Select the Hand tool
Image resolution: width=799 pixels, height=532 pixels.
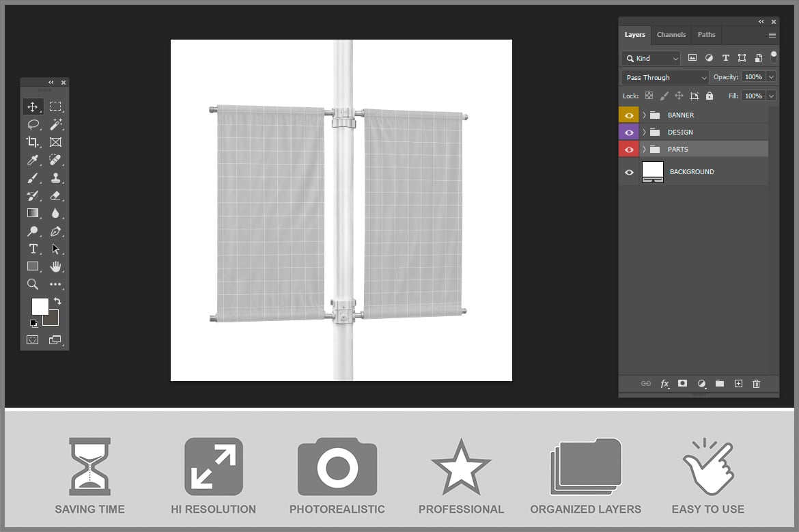coord(55,266)
